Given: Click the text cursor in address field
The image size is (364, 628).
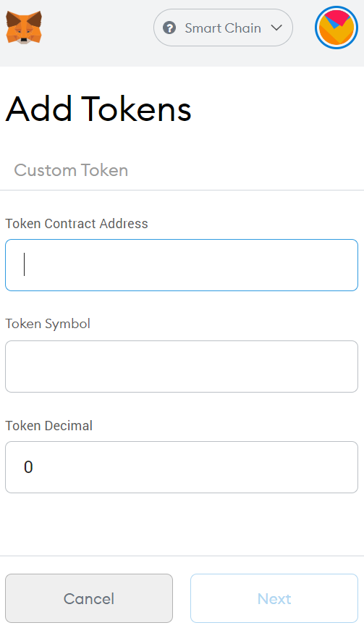Looking at the screenshot, I should (25, 264).
